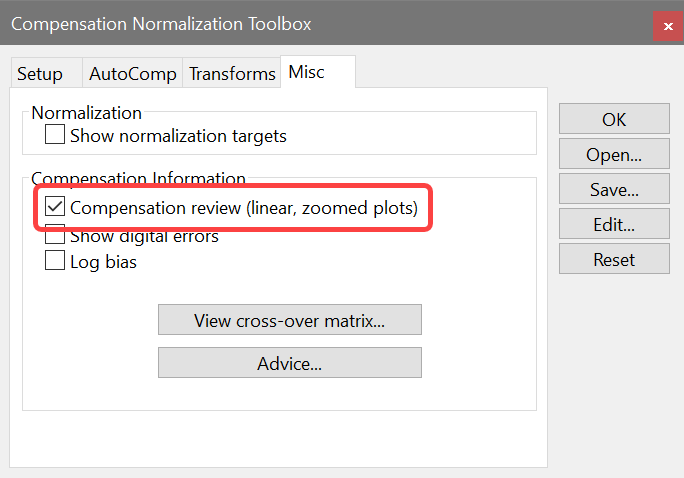The height and width of the screenshot is (478, 684).
Task: Open the AutoComp tab
Action: point(132,74)
